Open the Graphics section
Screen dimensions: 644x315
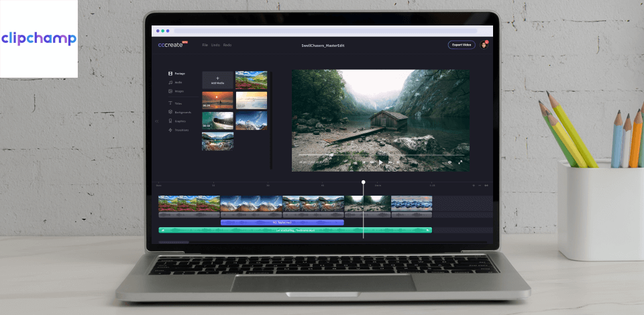(x=177, y=121)
